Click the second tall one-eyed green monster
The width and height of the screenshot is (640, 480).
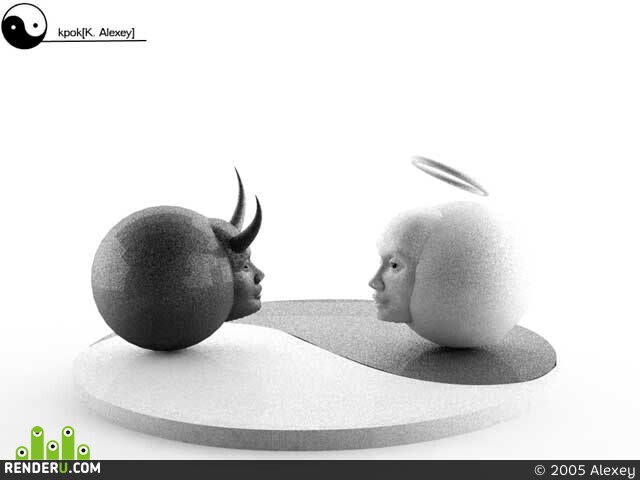(x=68, y=443)
